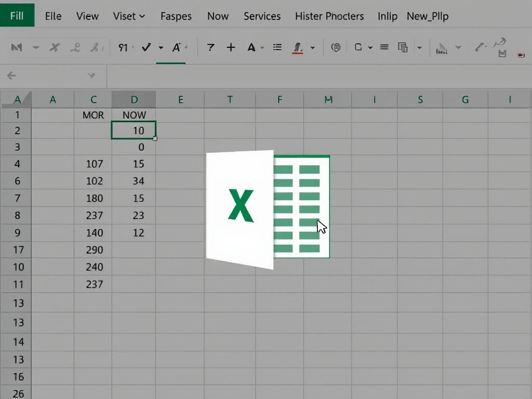
Task: Open the Elle menu
Action: pyautogui.click(x=54, y=16)
